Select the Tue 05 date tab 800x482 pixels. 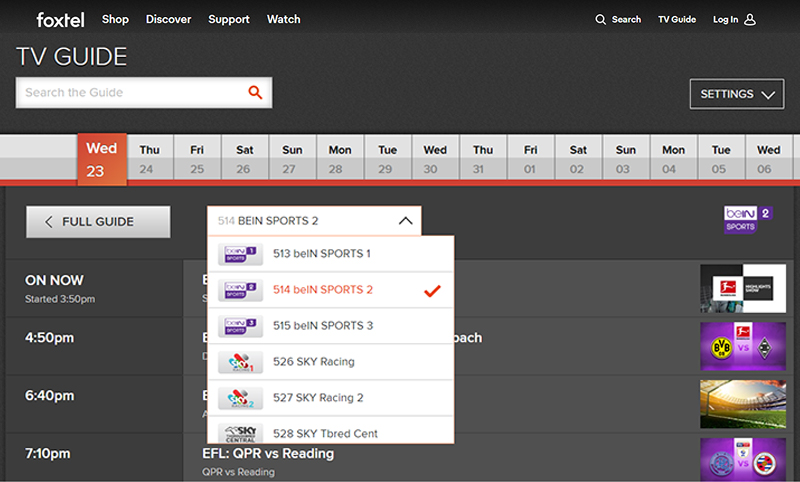(x=721, y=157)
